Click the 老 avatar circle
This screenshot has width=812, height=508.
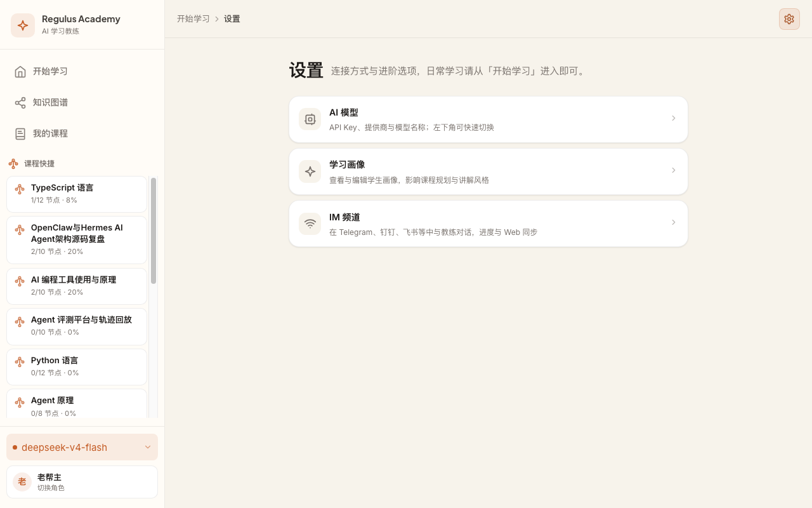point(22,482)
